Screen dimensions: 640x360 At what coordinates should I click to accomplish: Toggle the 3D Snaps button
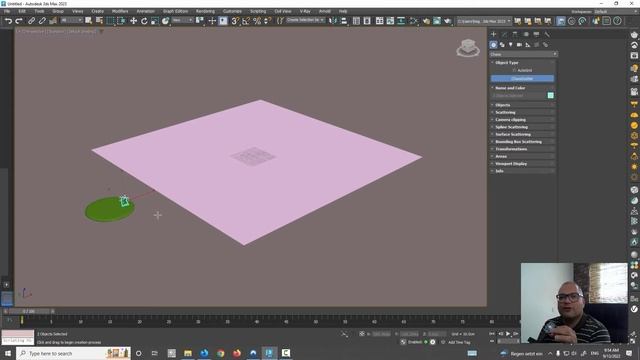(235, 21)
